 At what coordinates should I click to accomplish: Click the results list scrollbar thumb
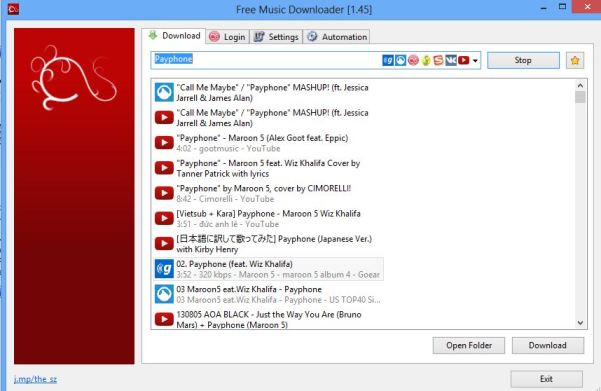(x=580, y=97)
